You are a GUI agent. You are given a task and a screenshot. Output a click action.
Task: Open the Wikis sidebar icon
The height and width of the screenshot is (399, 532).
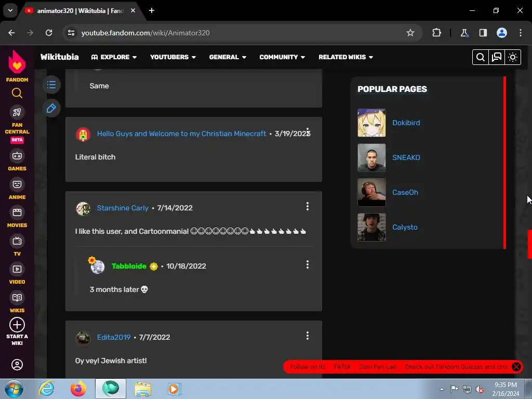(17, 298)
